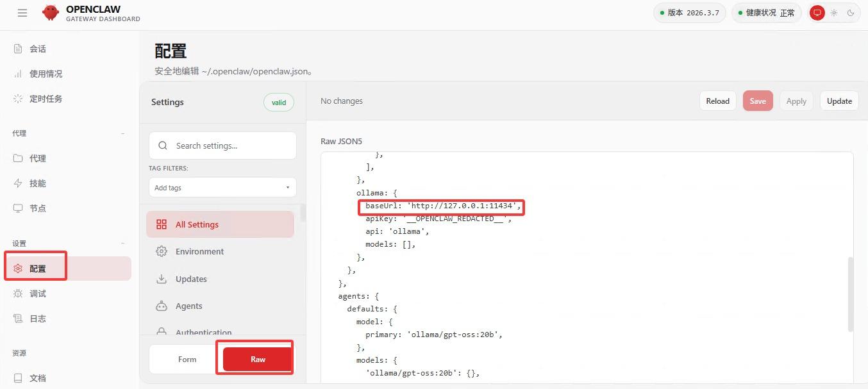
Task: Select system theme monitor icon
Action: coord(817,13)
